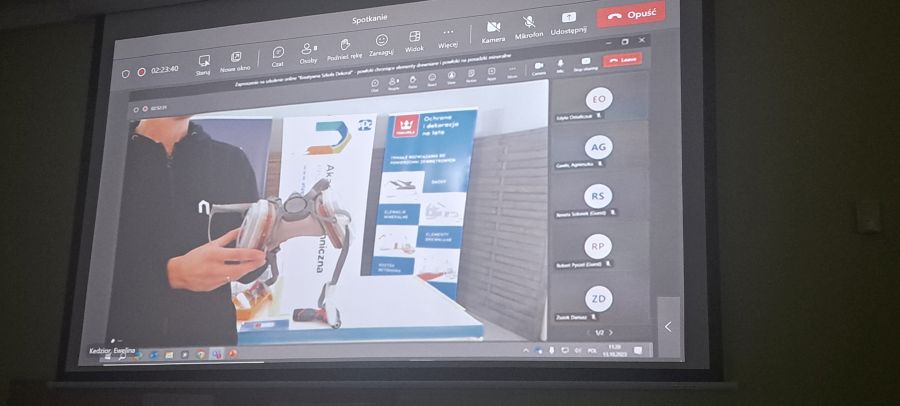Open the Więcej options menu
Screen dimensions: 900x406
click(448, 37)
